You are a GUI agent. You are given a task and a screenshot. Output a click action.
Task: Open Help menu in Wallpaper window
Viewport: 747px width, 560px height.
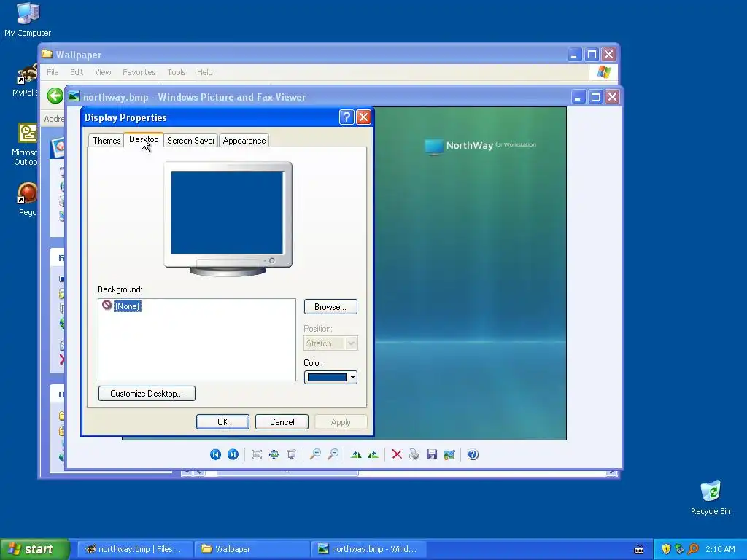click(x=204, y=72)
